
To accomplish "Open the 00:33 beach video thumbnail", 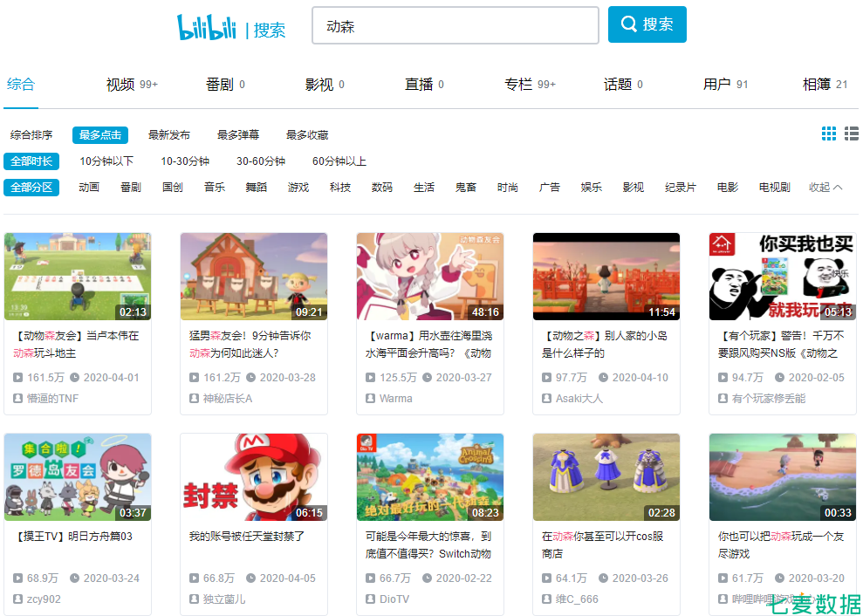I will tap(783, 477).
